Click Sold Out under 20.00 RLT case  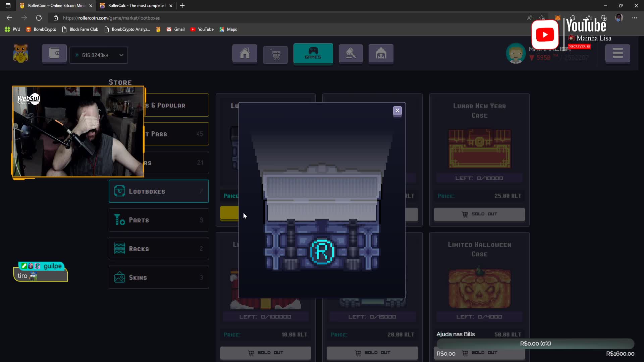tap(372, 353)
